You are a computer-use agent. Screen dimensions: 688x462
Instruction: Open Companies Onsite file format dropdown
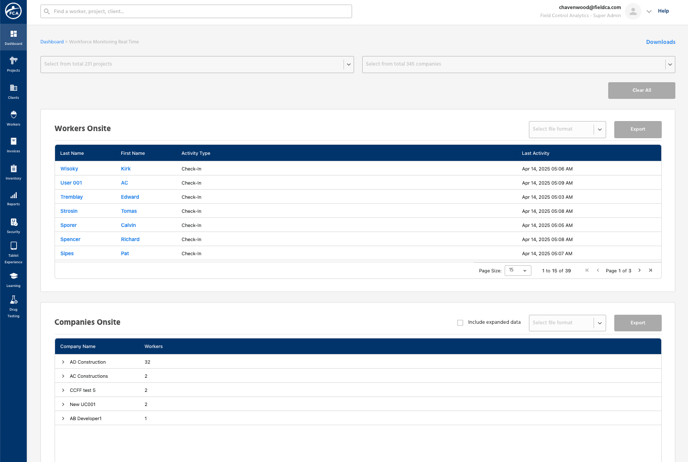(x=567, y=323)
